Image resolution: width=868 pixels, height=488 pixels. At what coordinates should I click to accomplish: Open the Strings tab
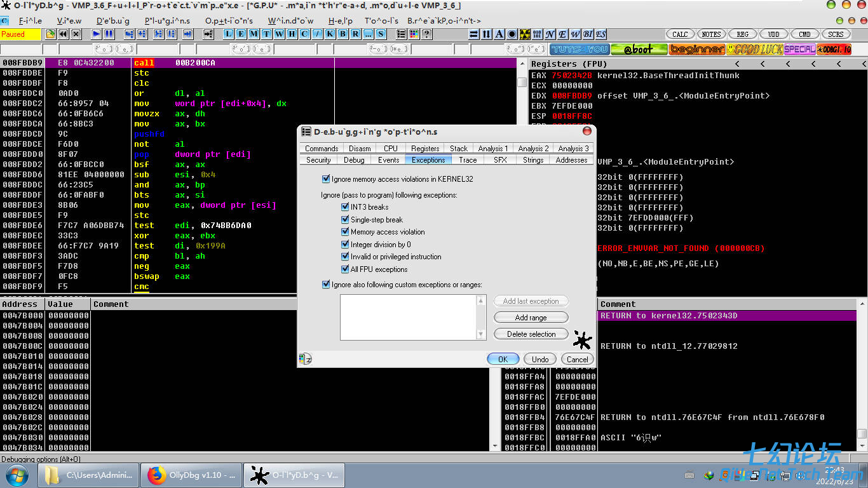click(533, 160)
